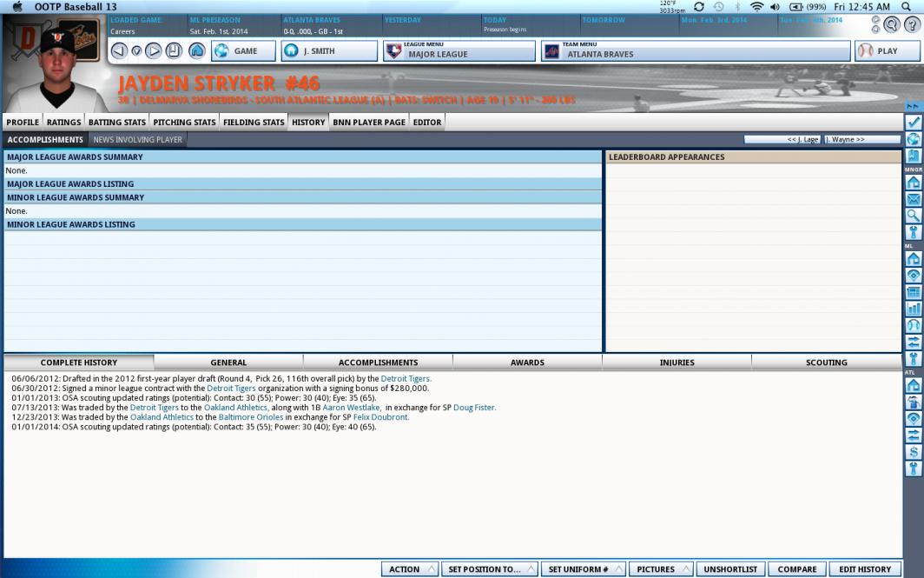Screen dimensions: 924x578
Task: Click the navigate back arrow icon
Action: 121,51
